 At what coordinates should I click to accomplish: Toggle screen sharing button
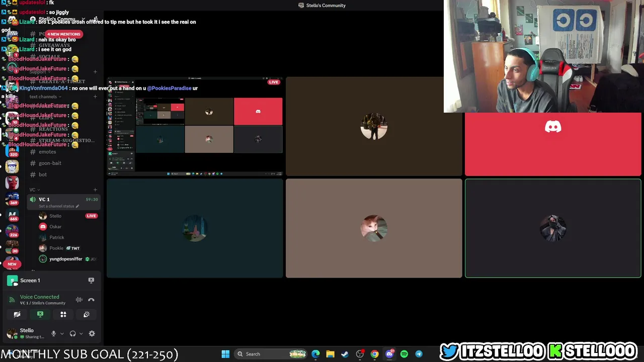pos(40,314)
